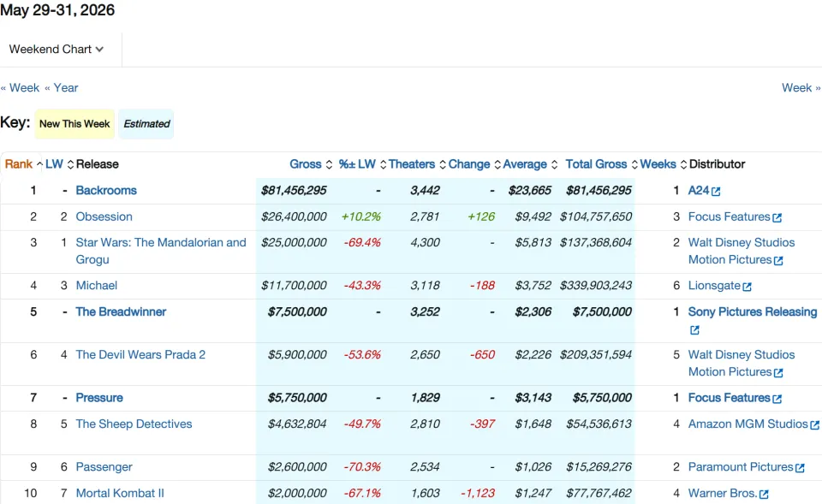The width and height of the screenshot is (822, 504).
Task: Open Paramount Pictures external link icon
Action: [x=800, y=468]
